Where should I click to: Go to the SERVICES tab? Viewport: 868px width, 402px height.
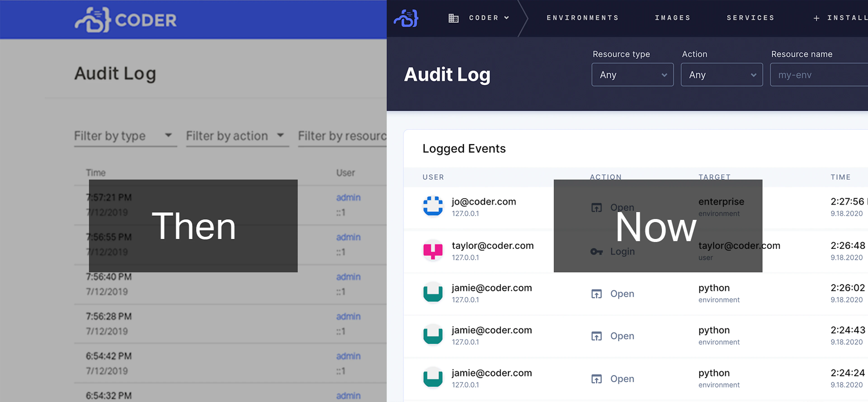pyautogui.click(x=750, y=18)
